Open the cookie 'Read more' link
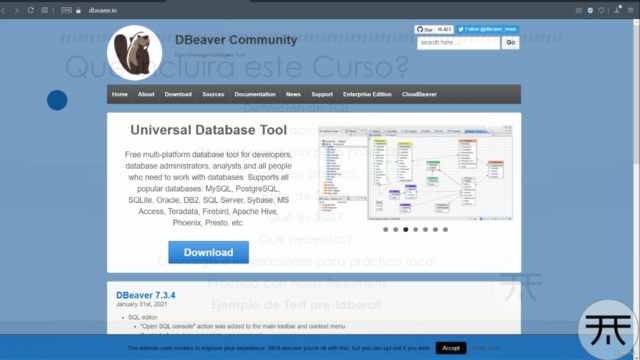Image resolution: width=640 pixels, height=360 pixels. 487,348
